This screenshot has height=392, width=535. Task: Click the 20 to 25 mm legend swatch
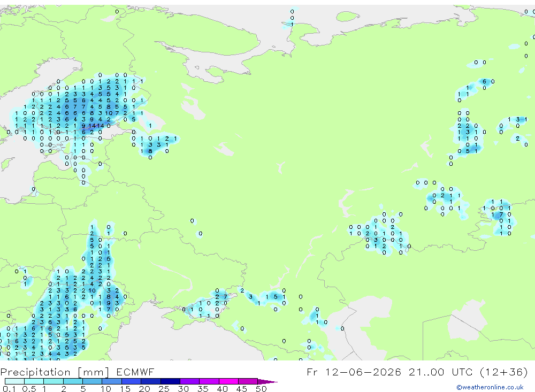[x=151, y=381]
